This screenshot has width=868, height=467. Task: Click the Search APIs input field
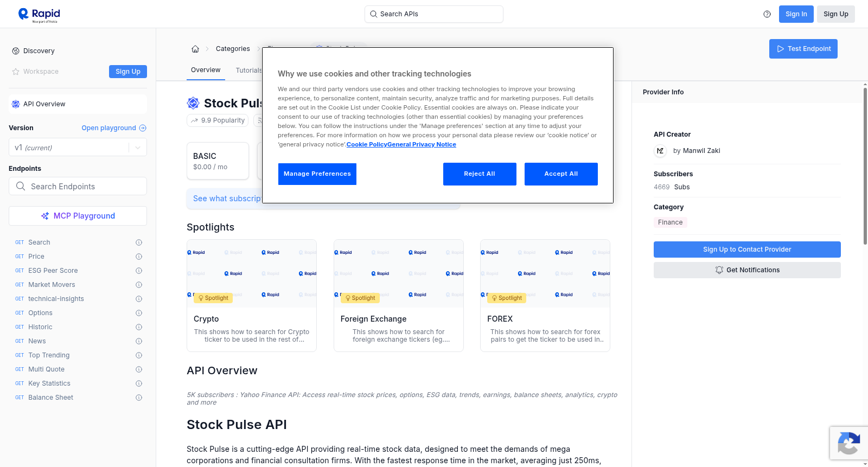point(434,14)
